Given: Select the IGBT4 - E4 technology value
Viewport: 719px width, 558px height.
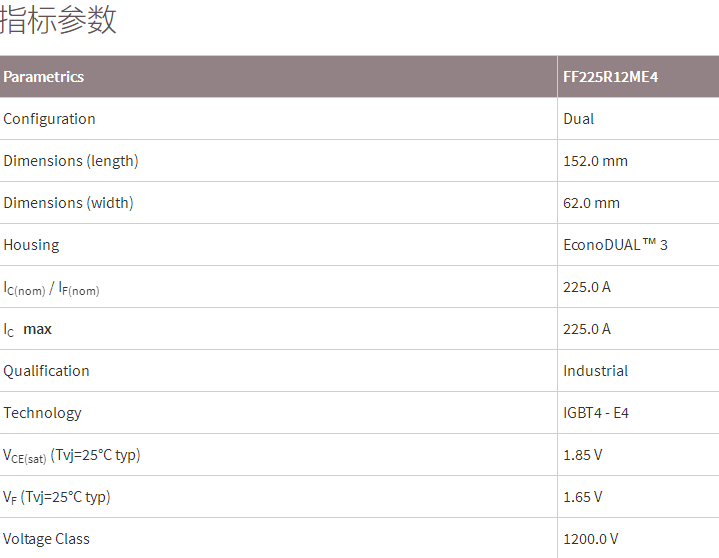Looking at the screenshot, I should [596, 413].
